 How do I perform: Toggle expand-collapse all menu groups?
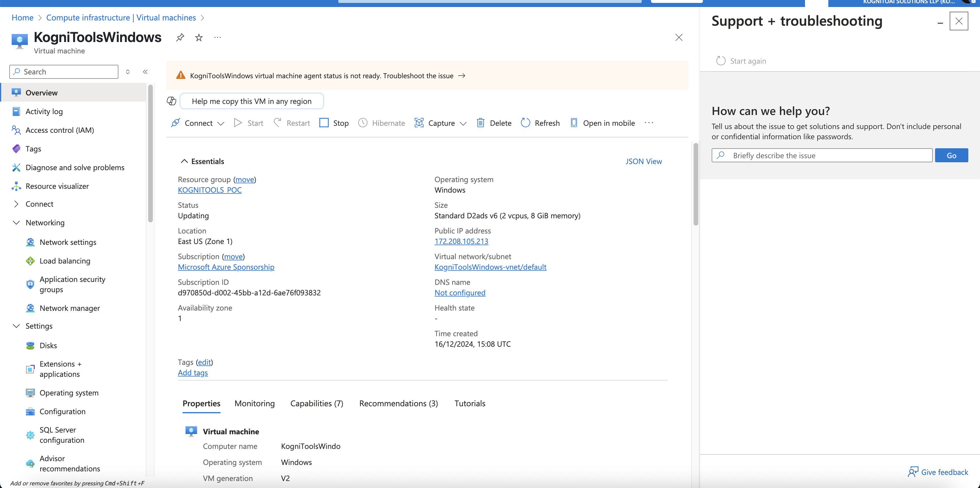(x=128, y=72)
